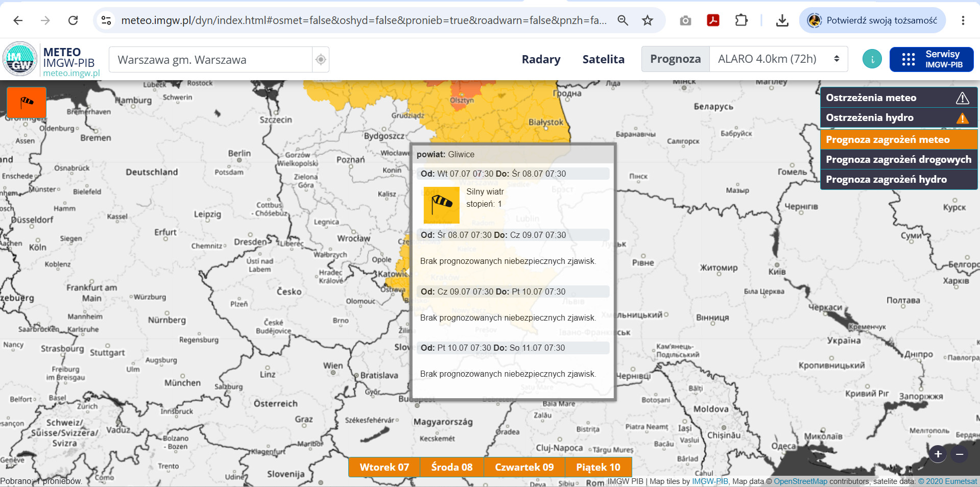Toggle Prognoza zagrożeń drogowych layer
Viewport: 980px width, 487px height.
[x=899, y=160]
